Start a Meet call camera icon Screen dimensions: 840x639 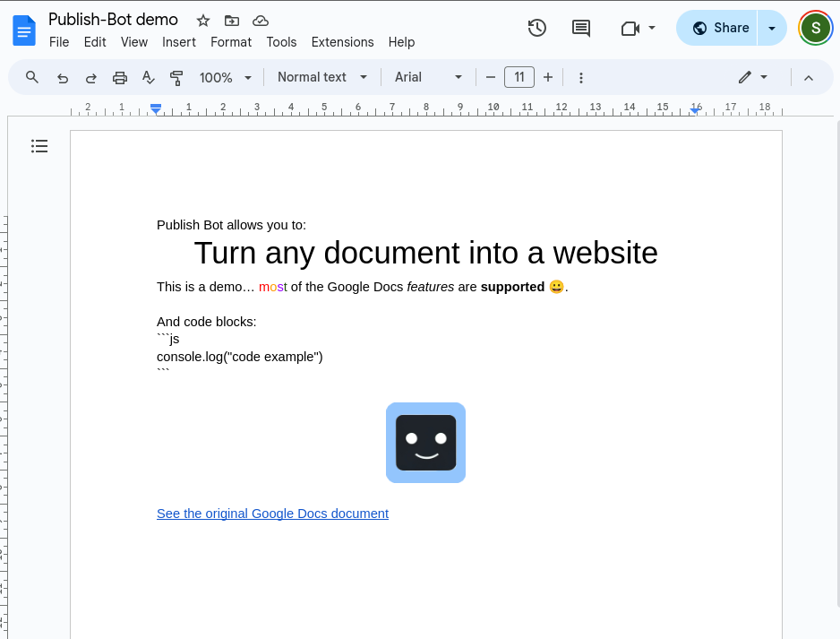630,28
